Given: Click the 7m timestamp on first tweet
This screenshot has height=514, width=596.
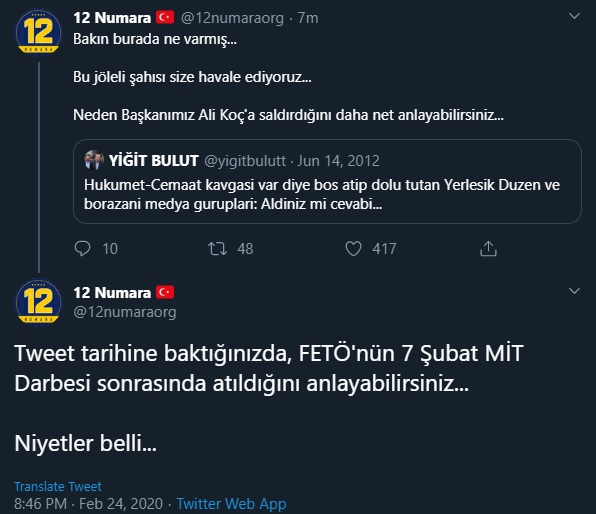Looking at the screenshot, I should [x=308, y=18].
